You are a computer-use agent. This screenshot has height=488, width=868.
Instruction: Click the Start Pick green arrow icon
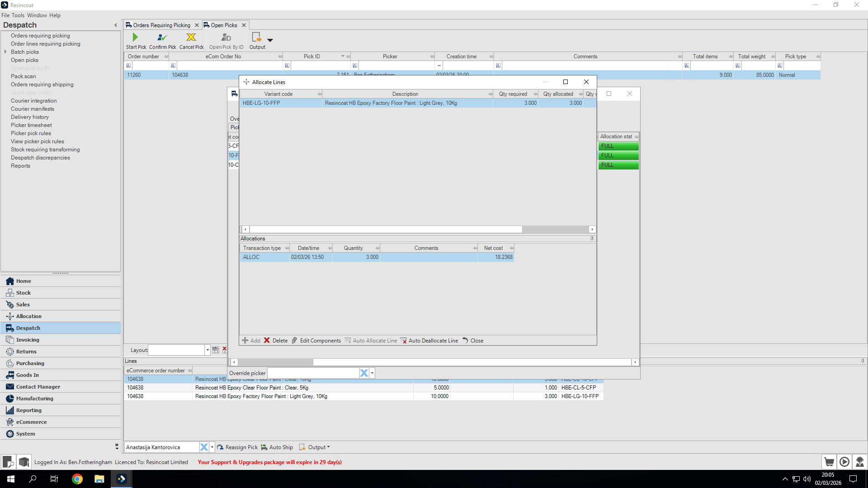pyautogui.click(x=135, y=37)
